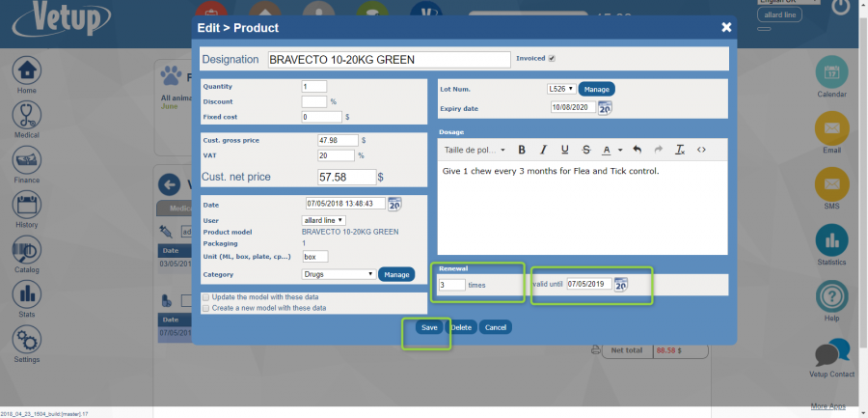Click the Cust. gross price field
This screenshot has height=418, width=868.
point(338,140)
